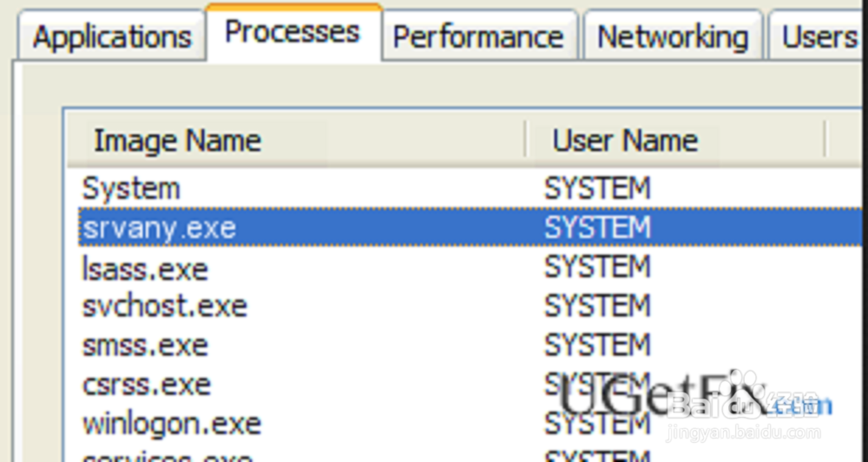Select the srvany.exe process
This screenshot has height=462, width=868.
click(x=470, y=228)
